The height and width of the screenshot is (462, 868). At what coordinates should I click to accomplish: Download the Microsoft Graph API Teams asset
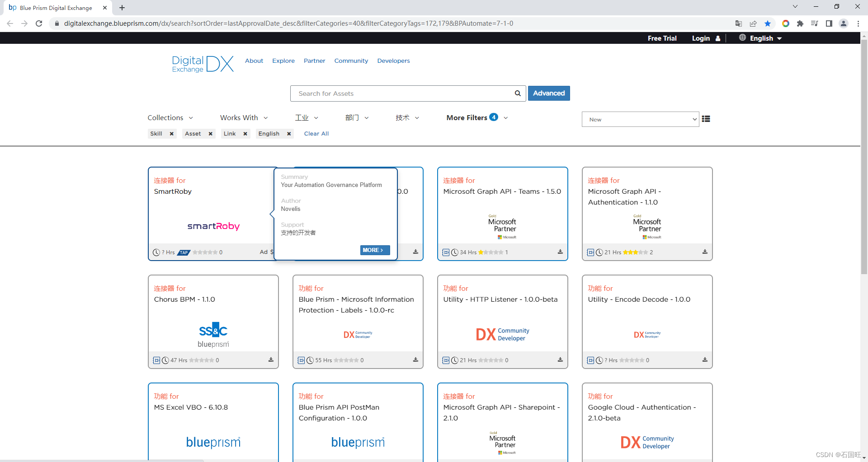[560, 252]
